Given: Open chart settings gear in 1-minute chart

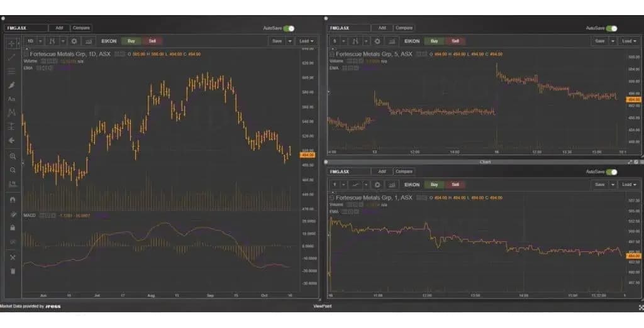Looking at the screenshot, I should 377,185.
